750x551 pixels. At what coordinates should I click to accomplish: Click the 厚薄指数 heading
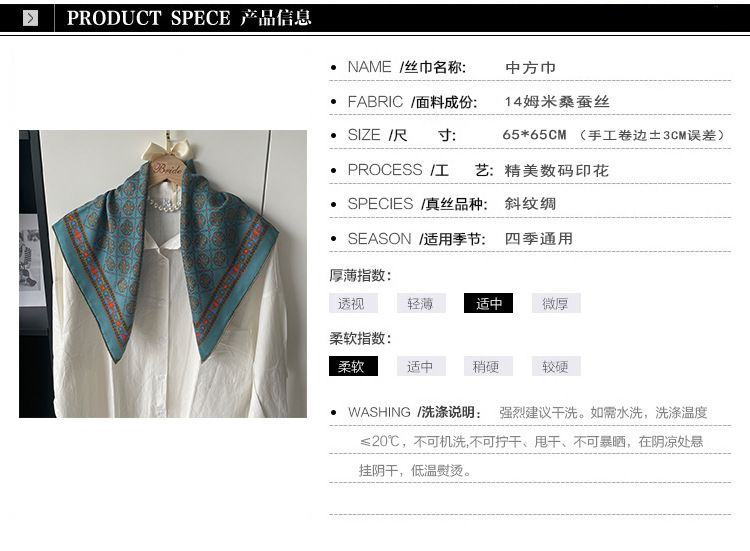pos(360,275)
